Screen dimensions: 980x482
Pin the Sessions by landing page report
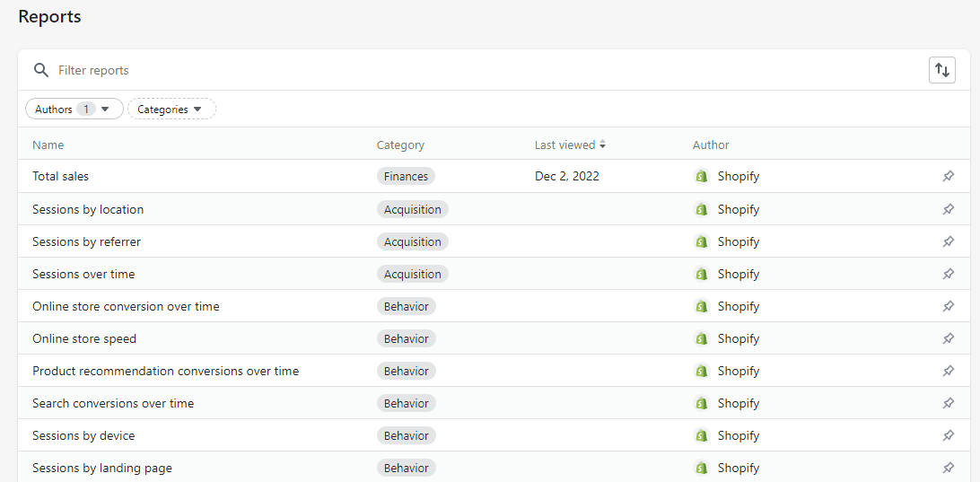coord(948,468)
